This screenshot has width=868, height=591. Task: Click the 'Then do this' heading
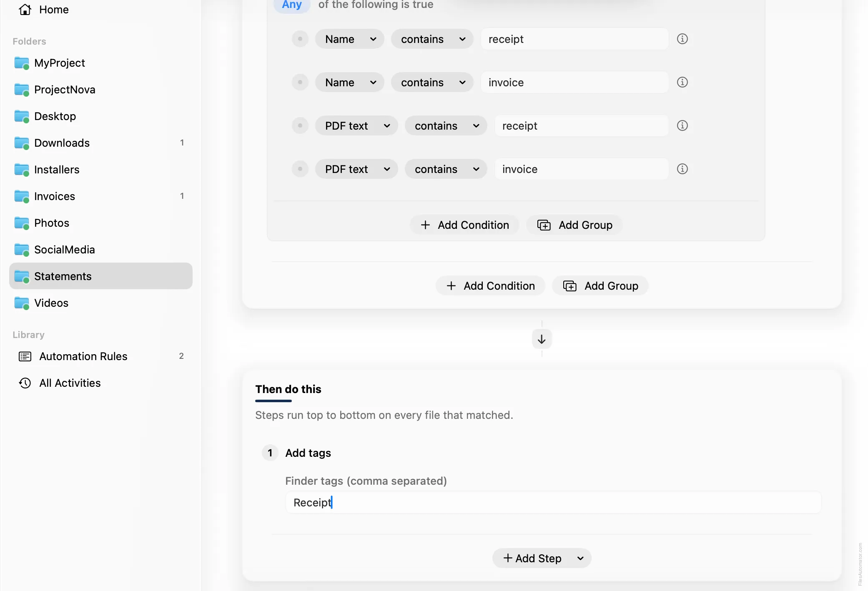point(288,389)
